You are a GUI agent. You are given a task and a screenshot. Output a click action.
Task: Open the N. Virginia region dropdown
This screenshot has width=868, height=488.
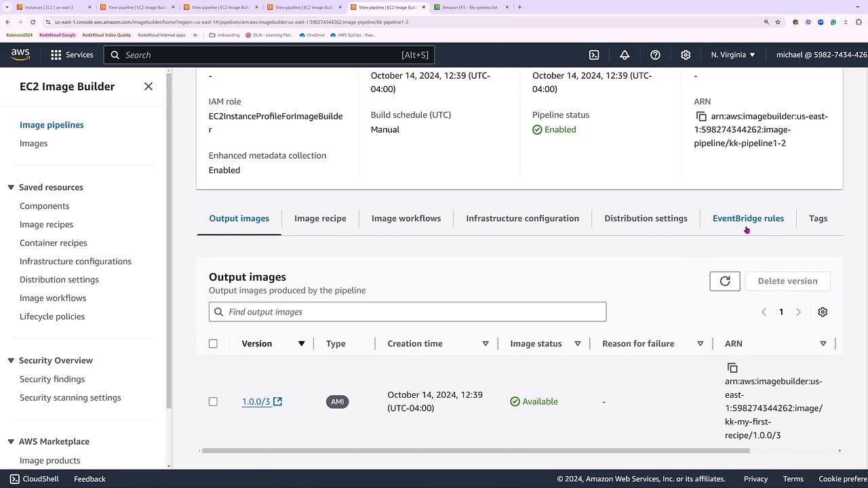[733, 55]
